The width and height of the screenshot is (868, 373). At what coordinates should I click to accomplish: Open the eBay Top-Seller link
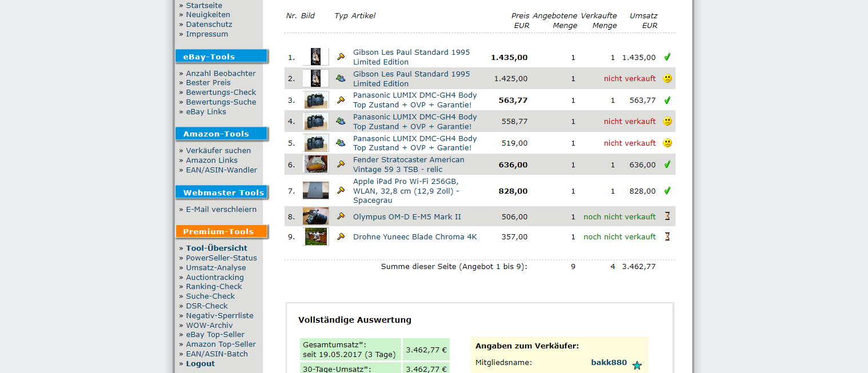(215, 335)
